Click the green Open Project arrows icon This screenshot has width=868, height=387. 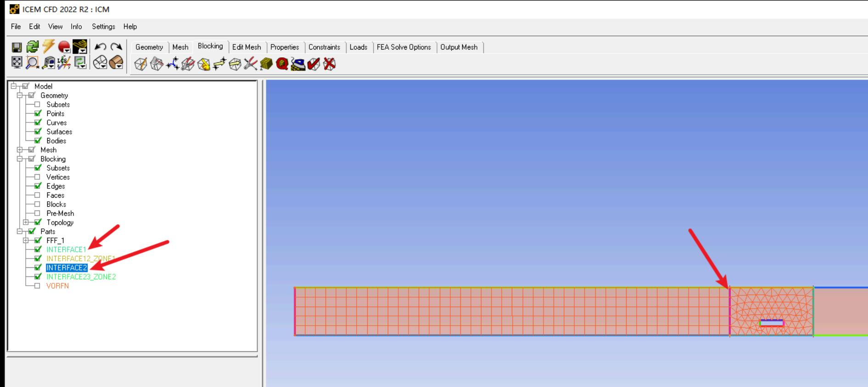point(32,47)
